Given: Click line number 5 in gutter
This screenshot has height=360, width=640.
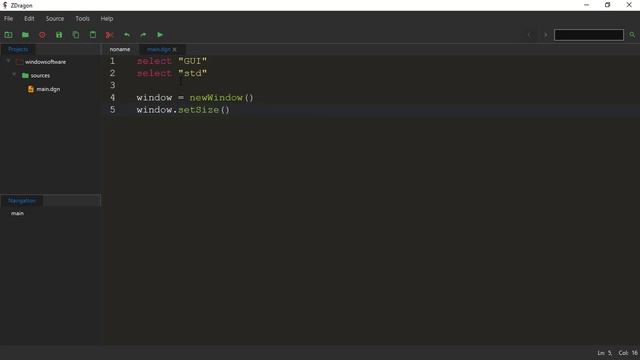Looking at the screenshot, I should (112, 110).
